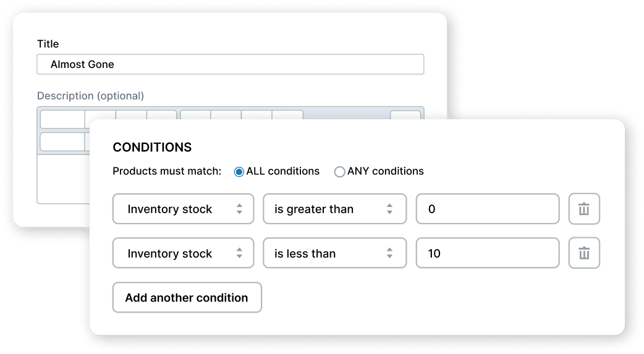
Task: Delete the 'is less than' condition row
Action: click(584, 253)
